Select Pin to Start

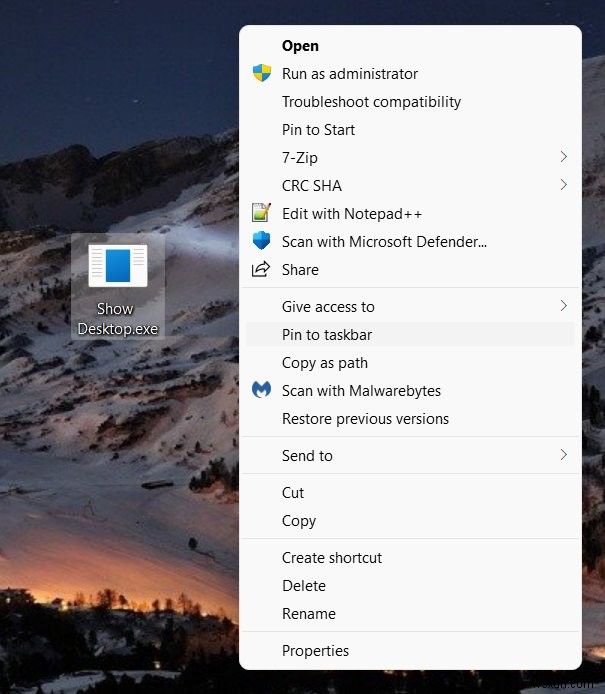[410, 130]
